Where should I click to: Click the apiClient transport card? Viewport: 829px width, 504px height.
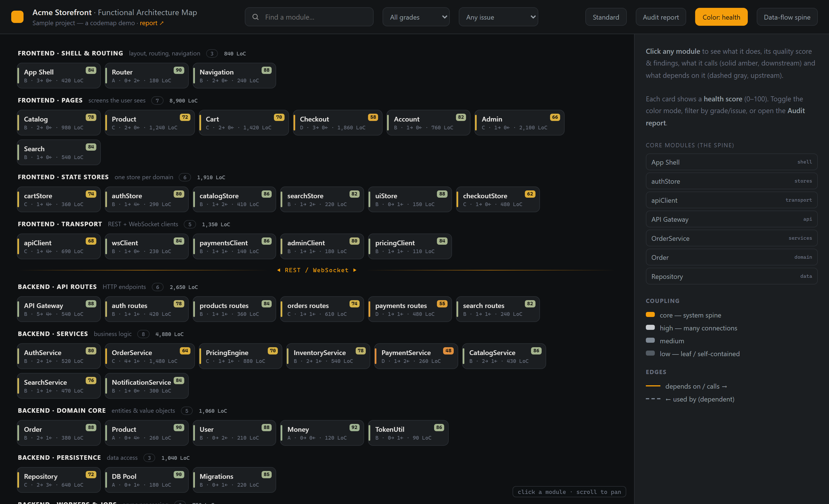coord(59,247)
